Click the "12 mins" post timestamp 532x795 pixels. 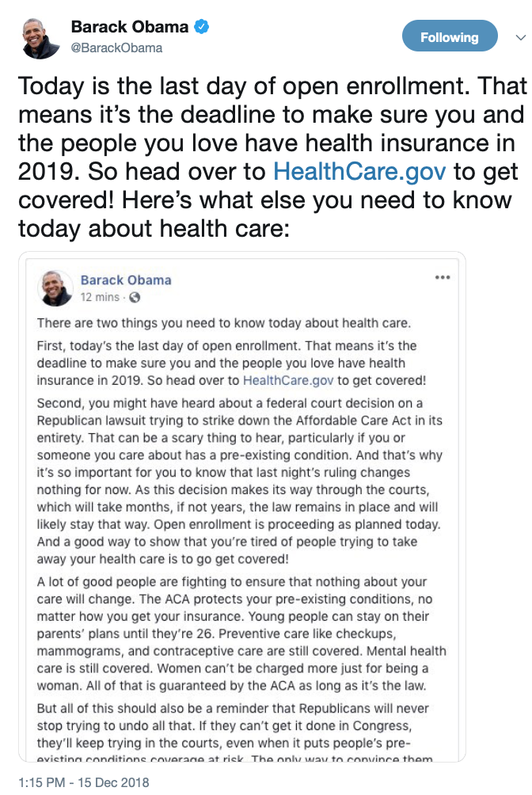point(100,298)
